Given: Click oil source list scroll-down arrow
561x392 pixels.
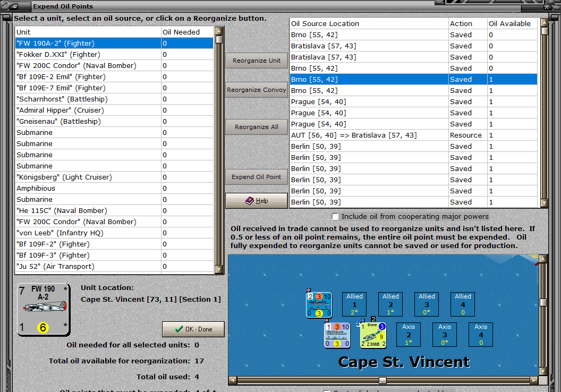Looking at the screenshot, I should click(544, 203).
